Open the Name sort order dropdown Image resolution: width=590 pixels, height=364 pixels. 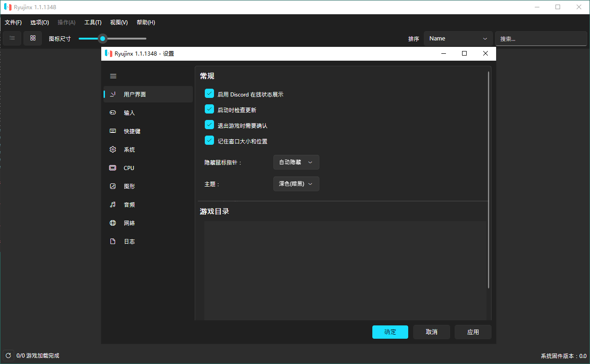coord(457,38)
